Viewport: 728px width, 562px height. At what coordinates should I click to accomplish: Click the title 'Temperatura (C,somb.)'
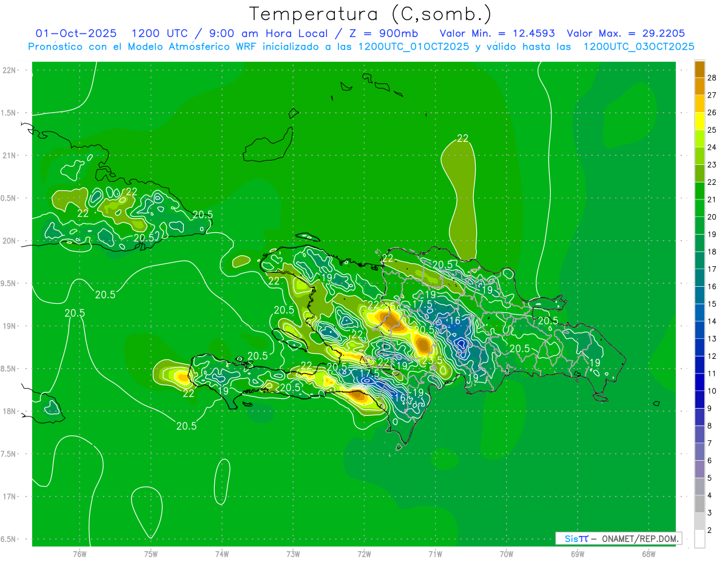point(370,15)
